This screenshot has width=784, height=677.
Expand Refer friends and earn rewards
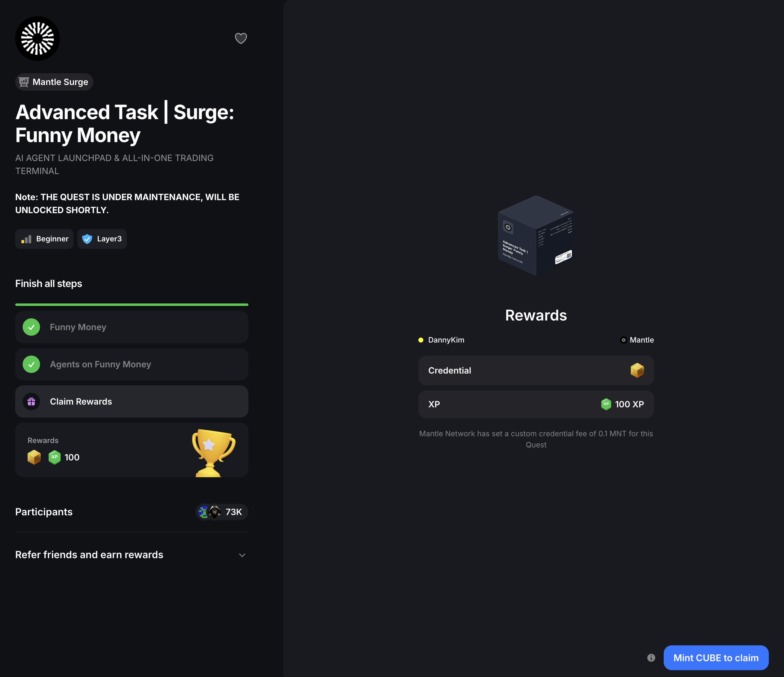point(89,555)
